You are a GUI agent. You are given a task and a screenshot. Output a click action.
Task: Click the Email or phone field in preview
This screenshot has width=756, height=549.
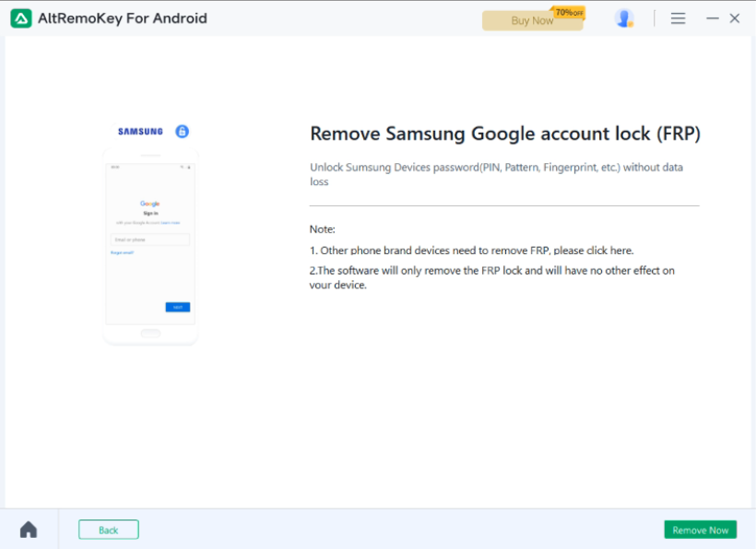150,239
